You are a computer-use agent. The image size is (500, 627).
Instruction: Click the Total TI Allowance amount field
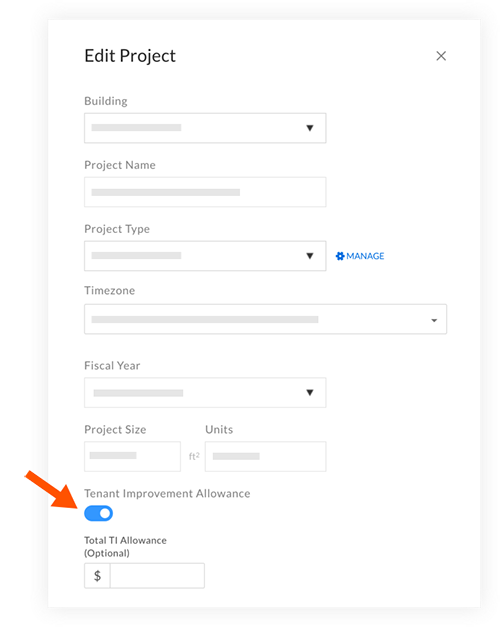(157, 576)
